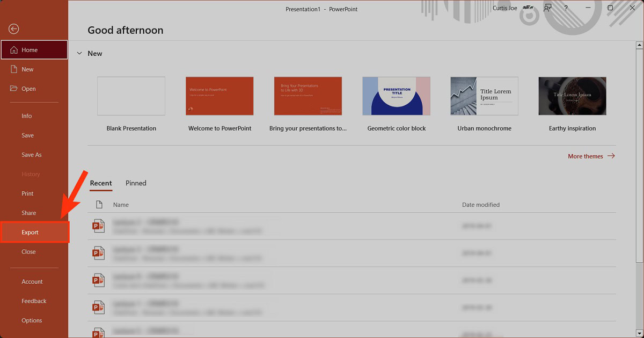644x338 pixels.
Task: Choose Save from the backstage menu
Action: point(27,135)
